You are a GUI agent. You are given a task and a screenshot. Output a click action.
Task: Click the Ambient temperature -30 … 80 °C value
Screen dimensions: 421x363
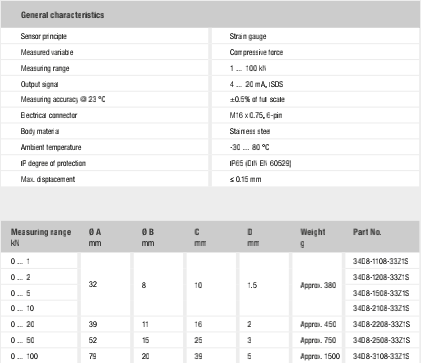pos(249,147)
